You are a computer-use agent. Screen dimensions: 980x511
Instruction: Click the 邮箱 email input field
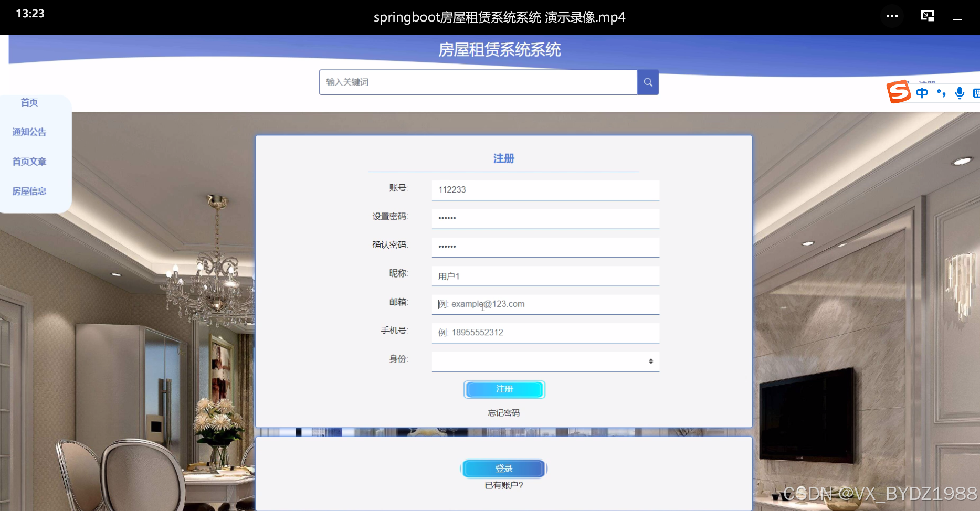point(545,304)
